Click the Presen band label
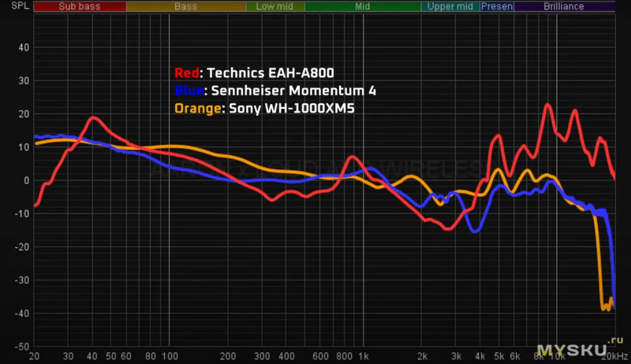The width and height of the screenshot is (631, 364). pyautogui.click(x=497, y=6)
